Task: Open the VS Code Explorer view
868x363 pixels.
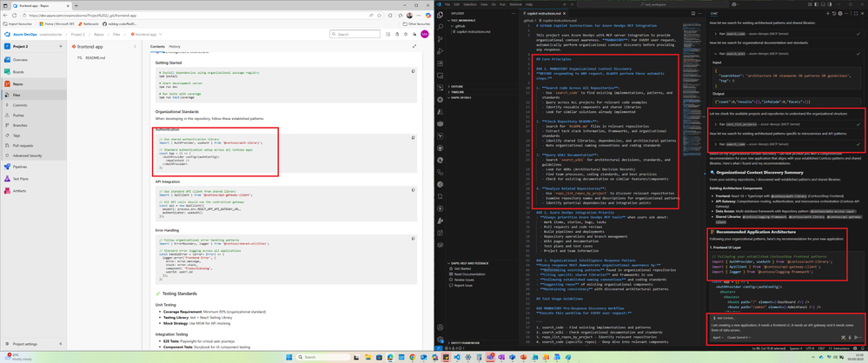Action: tap(441, 15)
